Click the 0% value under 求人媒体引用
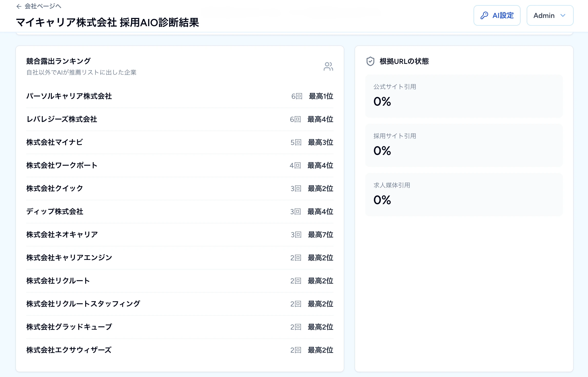This screenshot has width=588, height=377. (382, 200)
